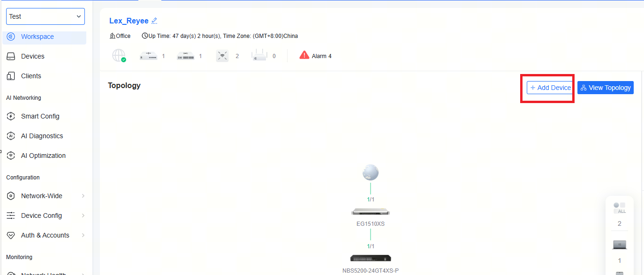644x275 pixels.
Task: Click the edit pencil icon beside Lex_Reyee
Action: pos(154,21)
